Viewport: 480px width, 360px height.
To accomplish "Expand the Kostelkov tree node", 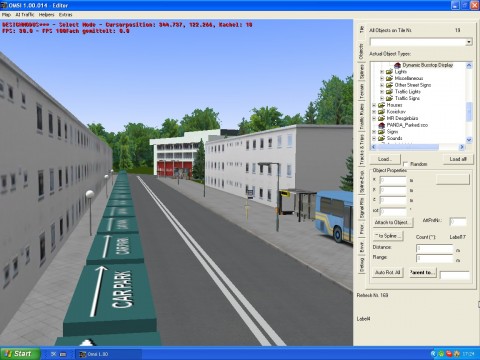I will tap(374, 112).
